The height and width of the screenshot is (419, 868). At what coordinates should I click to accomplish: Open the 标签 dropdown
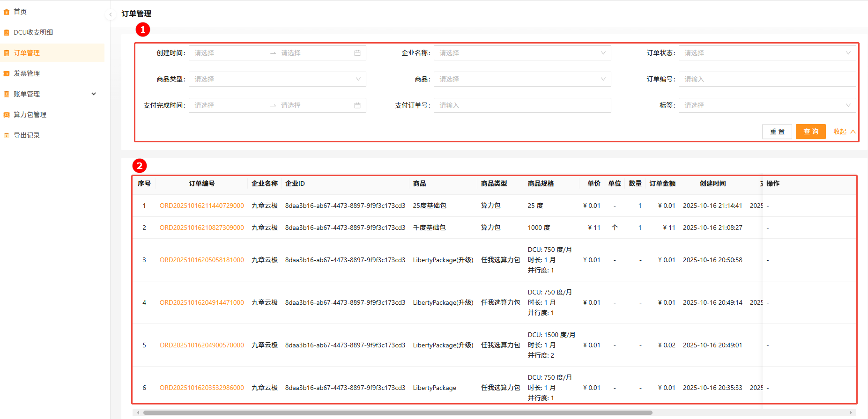tap(767, 105)
